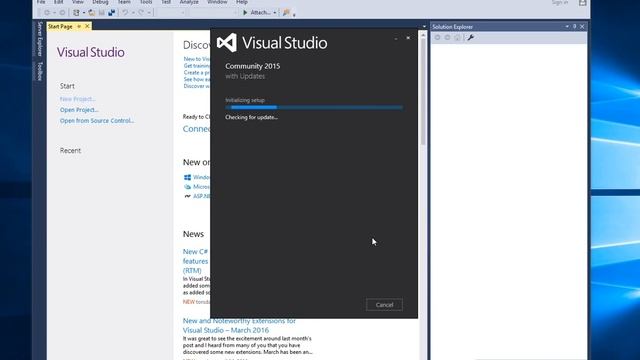
Task: Click the Microsoft Azure cloud icon
Action: [187, 187]
